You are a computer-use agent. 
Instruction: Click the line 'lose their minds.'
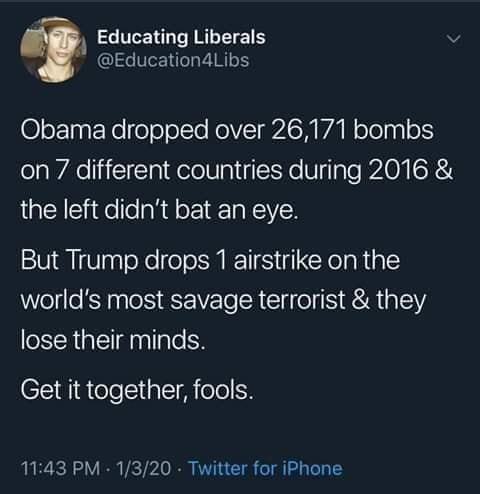[113, 340]
